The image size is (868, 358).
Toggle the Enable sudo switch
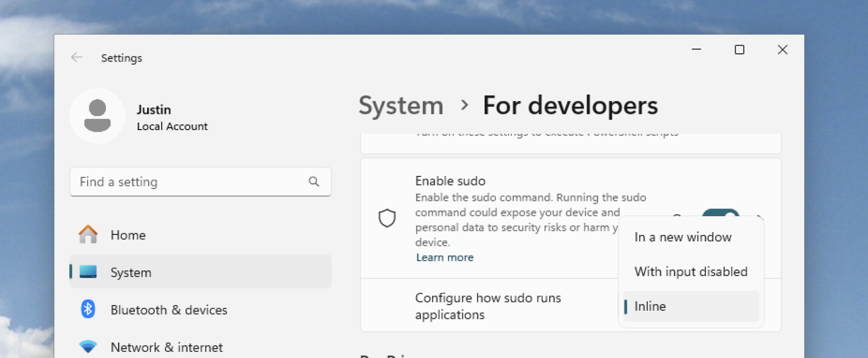(720, 213)
